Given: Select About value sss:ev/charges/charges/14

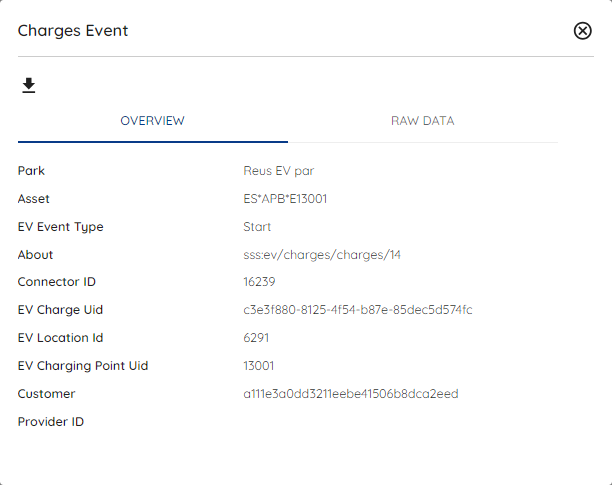Looking at the screenshot, I should pos(322,255).
